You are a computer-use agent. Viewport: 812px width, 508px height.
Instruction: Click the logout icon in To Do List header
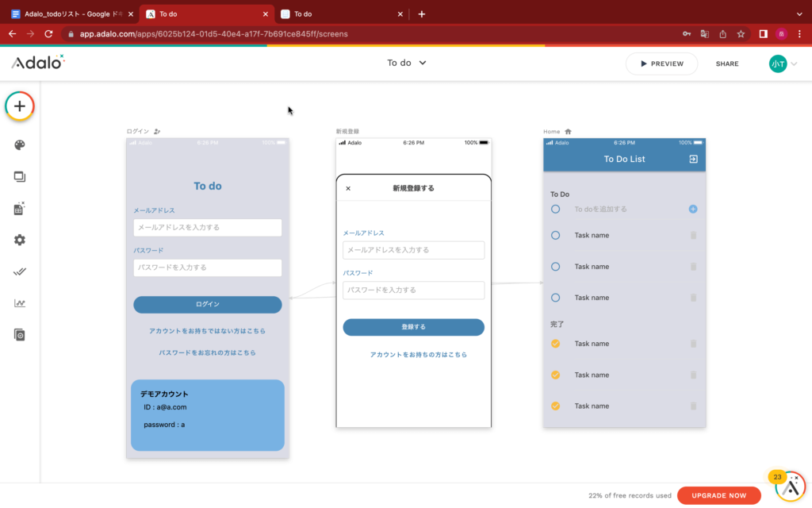point(693,159)
